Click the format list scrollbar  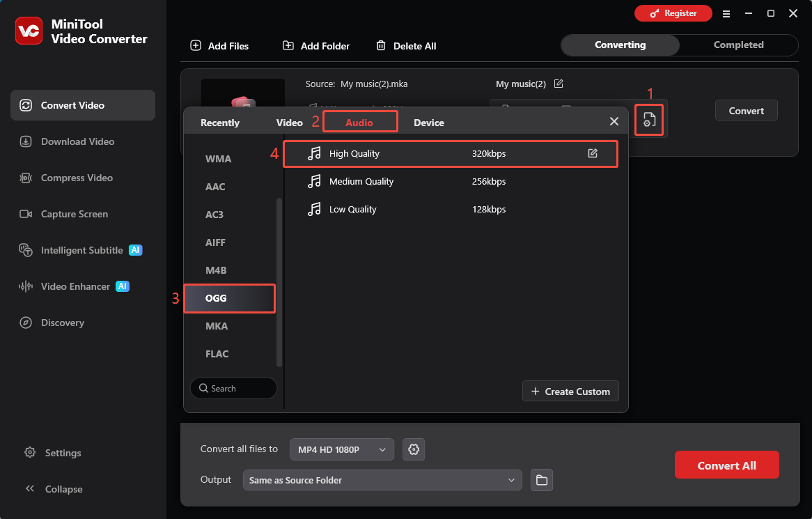click(279, 282)
